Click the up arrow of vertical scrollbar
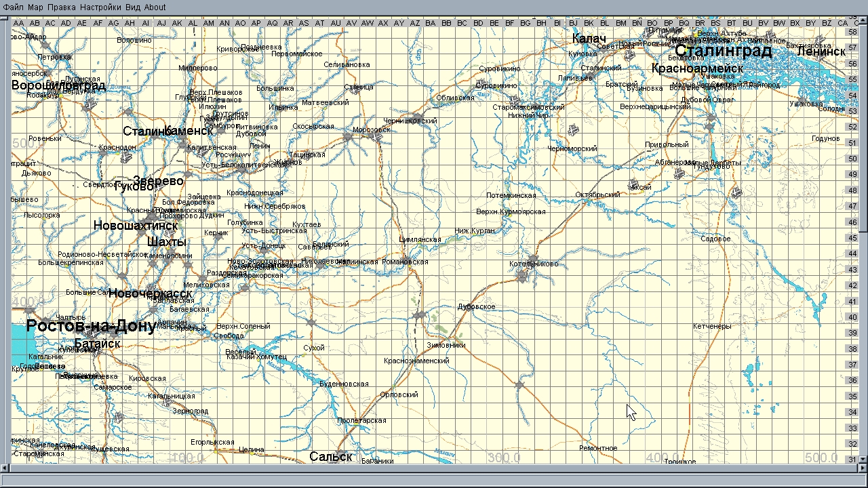This screenshot has width=868, height=488. 863,21
